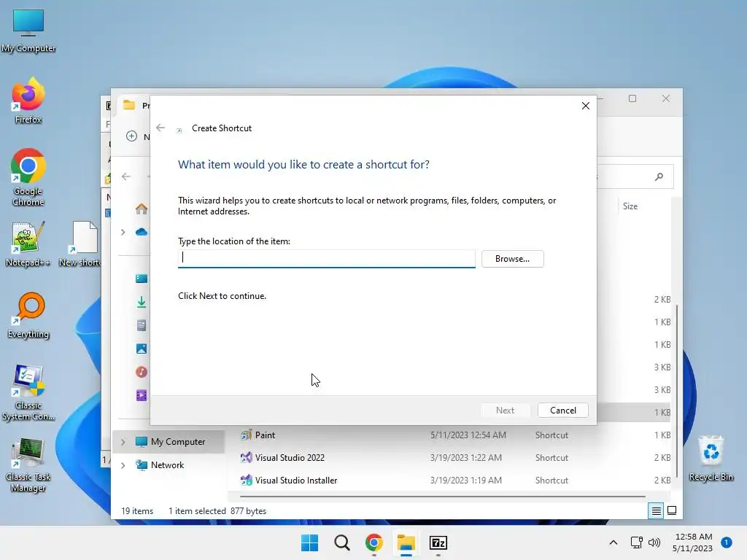Click the Browse... button in Create Shortcut
This screenshot has width=747, height=560.
pos(512,259)
